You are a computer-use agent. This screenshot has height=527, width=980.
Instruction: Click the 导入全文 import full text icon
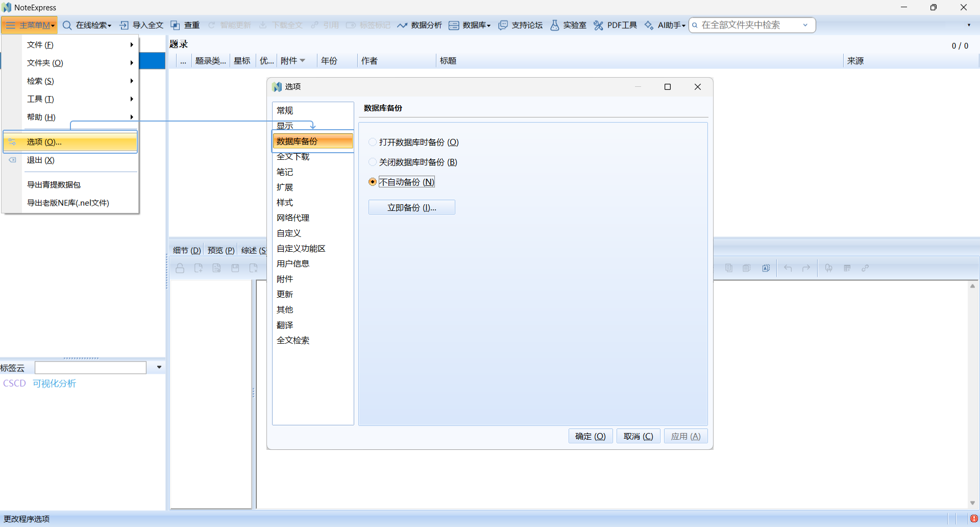pos(124,25)
